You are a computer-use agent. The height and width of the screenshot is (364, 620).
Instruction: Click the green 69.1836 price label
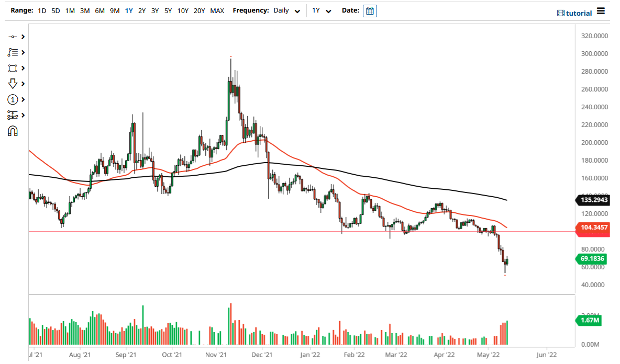[592, 259]
